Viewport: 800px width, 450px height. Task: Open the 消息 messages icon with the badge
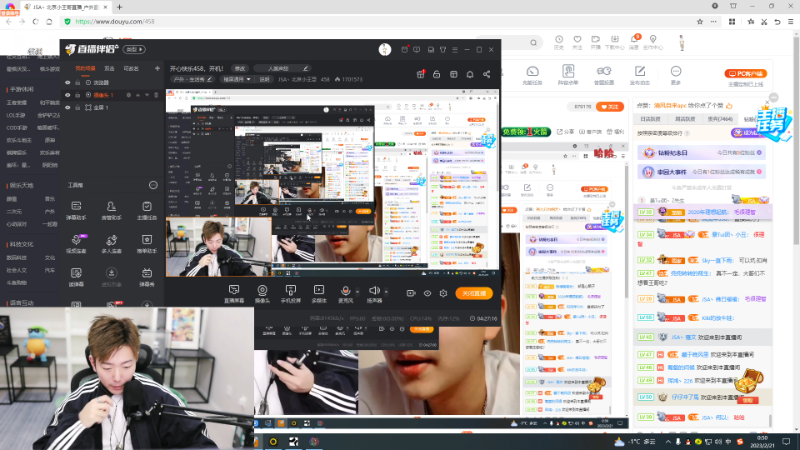pos(634,42)
